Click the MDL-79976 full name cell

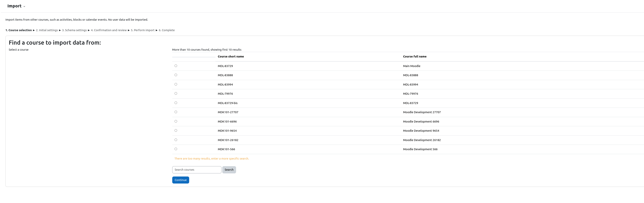pyautogui.click(x=410, y=94)
